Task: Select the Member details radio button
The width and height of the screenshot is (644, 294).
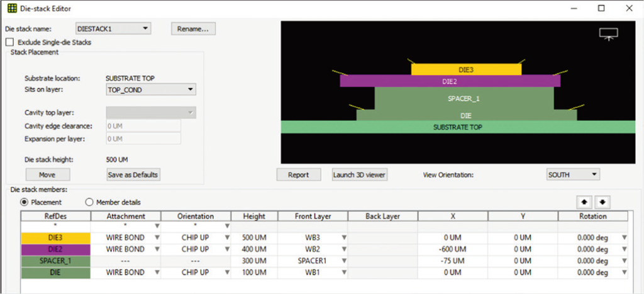Action: pos(89,202)
